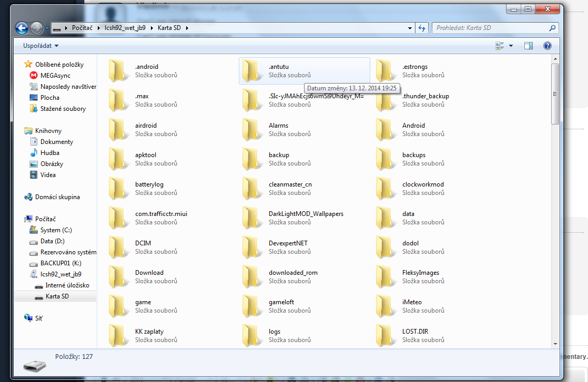
Task: Select the cleanmaster_cn folder icon
Action: [x=252, y=189]
